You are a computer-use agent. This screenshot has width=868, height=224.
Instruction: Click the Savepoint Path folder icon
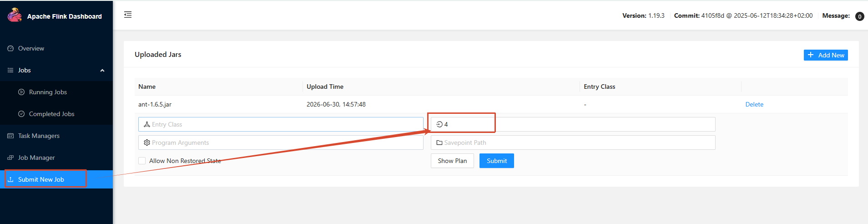point(439,143)
